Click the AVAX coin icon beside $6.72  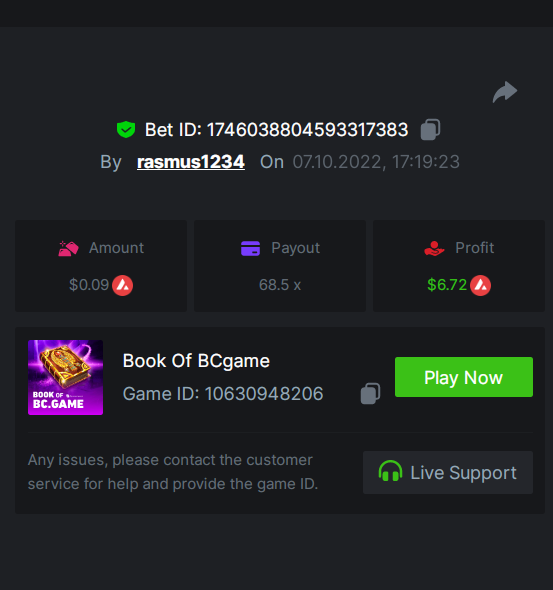480,285
